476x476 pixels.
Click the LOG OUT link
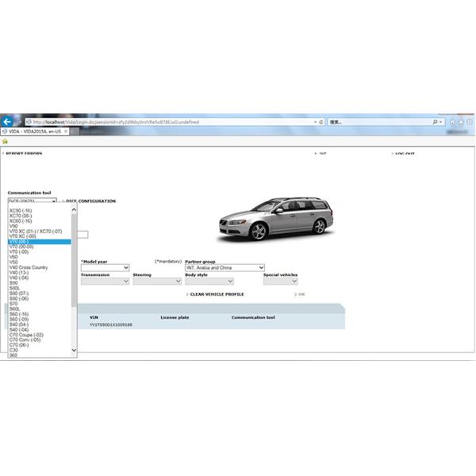coord(405,154)
